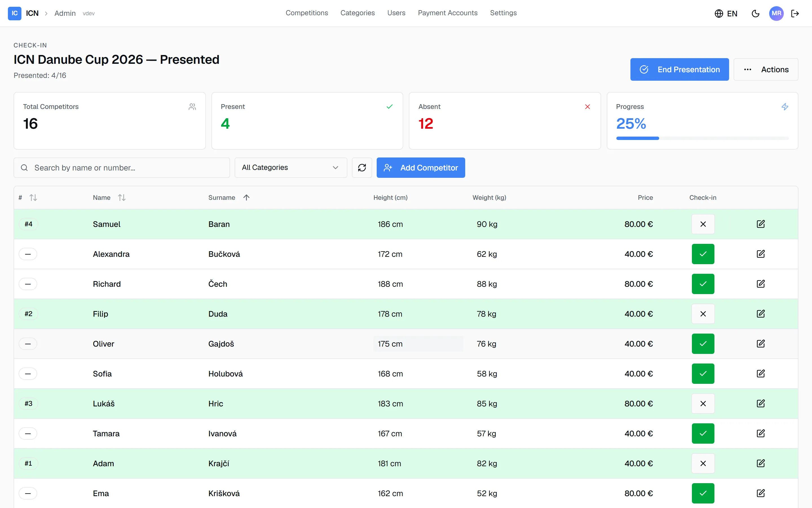Click the dash badge for Richard
Viewport: 812px width, 508px height.
pos(28,284)
